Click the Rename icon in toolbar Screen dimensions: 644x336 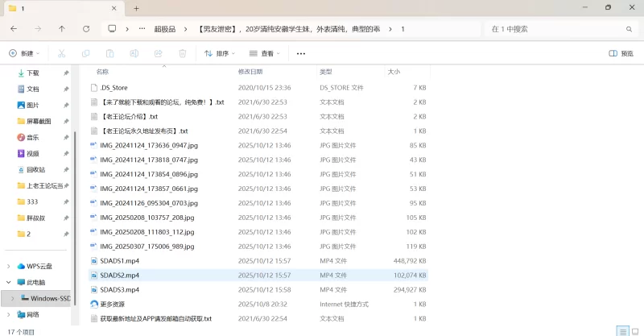(134, 53)
